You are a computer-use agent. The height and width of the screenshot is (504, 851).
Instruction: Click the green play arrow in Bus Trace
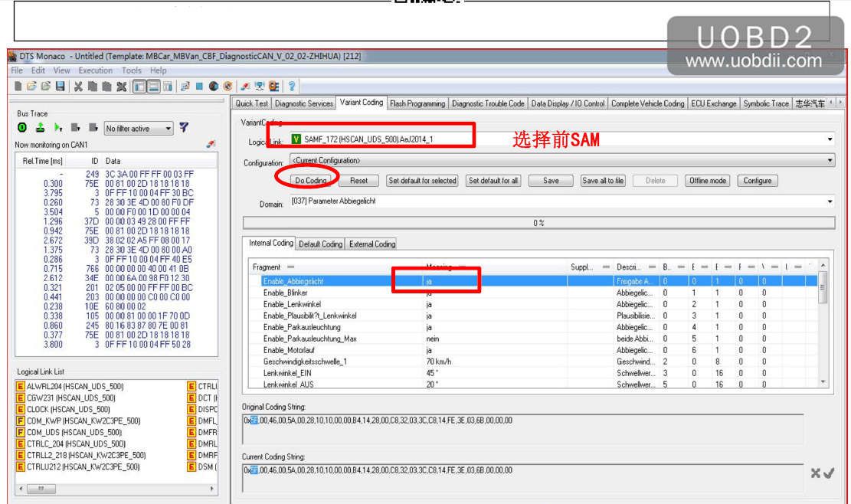point(58,128)
